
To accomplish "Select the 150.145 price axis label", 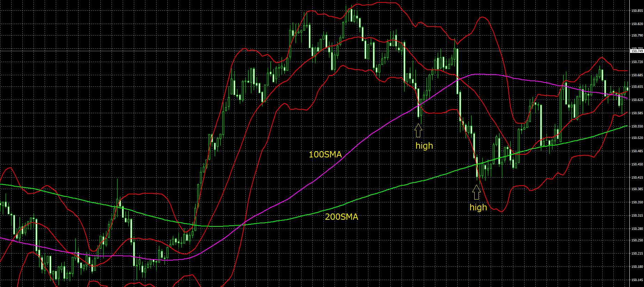I will pyautogui.click(x=637, y=280).
